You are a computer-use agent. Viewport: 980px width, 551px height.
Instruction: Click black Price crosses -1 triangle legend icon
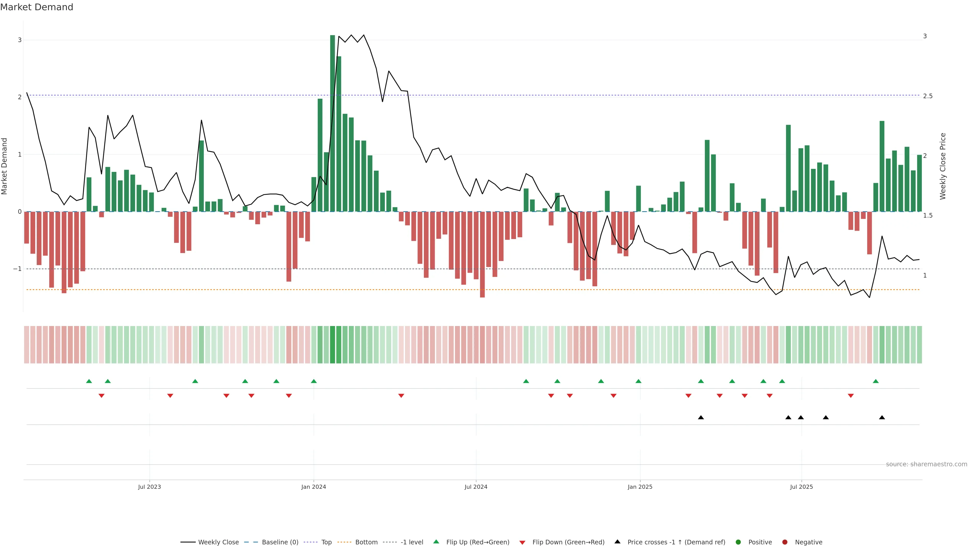[x=617, y=542]
